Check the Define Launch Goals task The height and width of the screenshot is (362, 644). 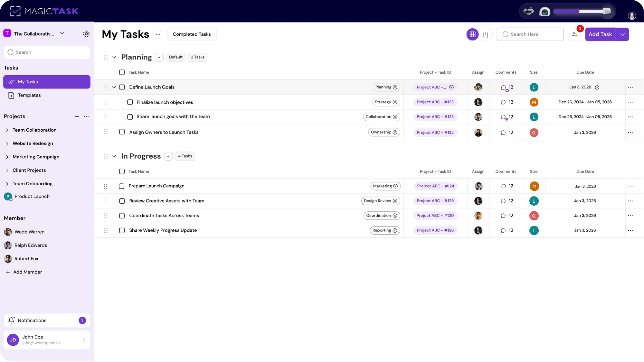122,87
